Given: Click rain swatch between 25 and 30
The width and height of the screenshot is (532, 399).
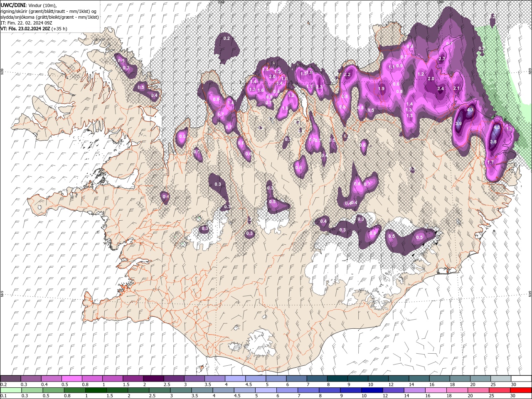Looking at the screenshot, I should (500, 390).
